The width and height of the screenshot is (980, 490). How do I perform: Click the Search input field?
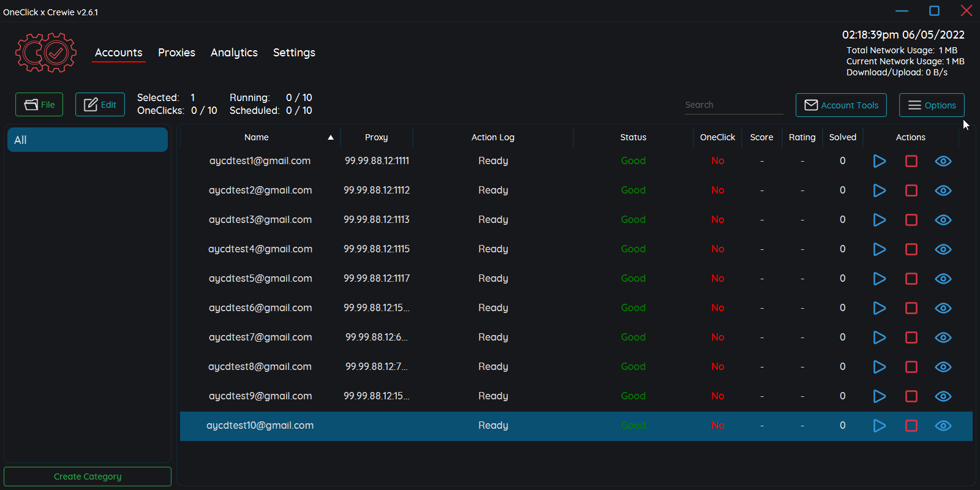click(733, 105)
